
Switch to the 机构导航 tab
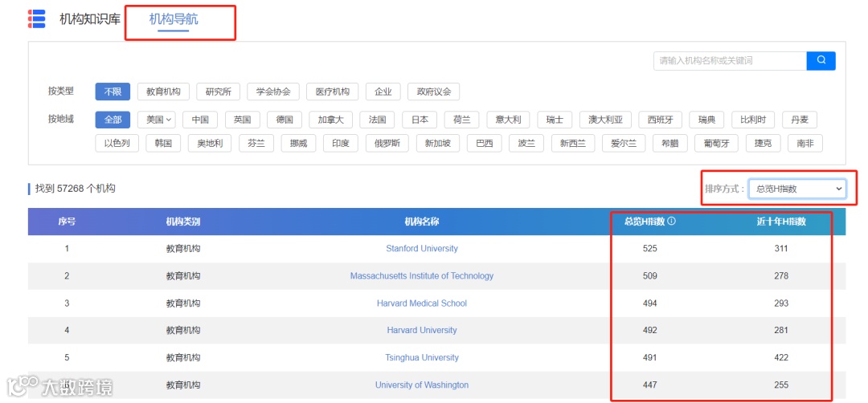[174, 19]
